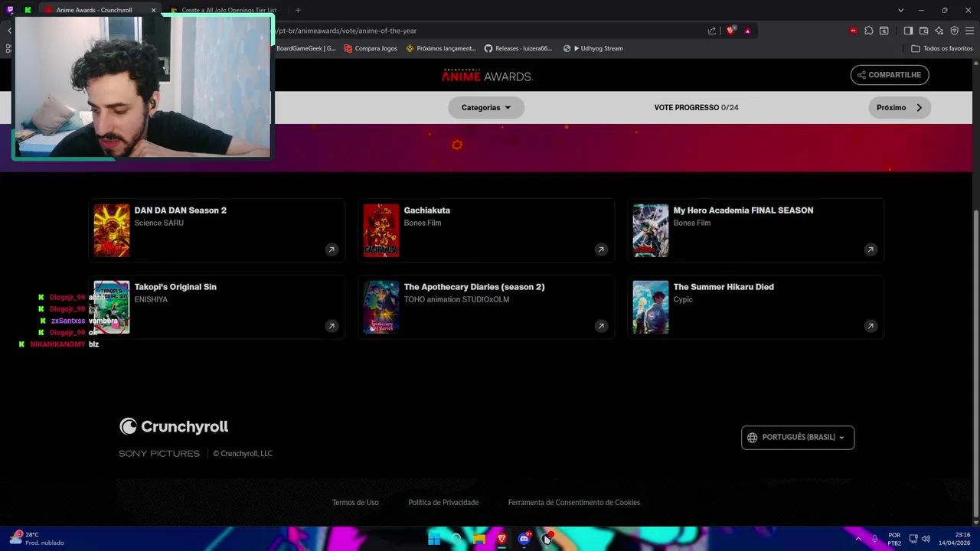Viewport: 980px width, 551px height.
Task: Open Discord from the taskbar
Action: pos(524,540)
